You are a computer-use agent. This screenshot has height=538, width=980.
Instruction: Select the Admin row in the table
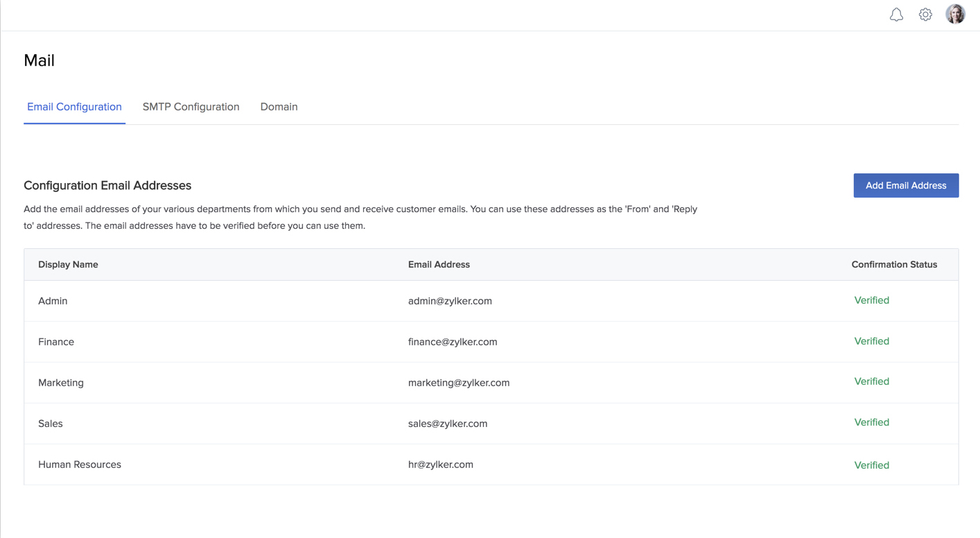point(53,300)
